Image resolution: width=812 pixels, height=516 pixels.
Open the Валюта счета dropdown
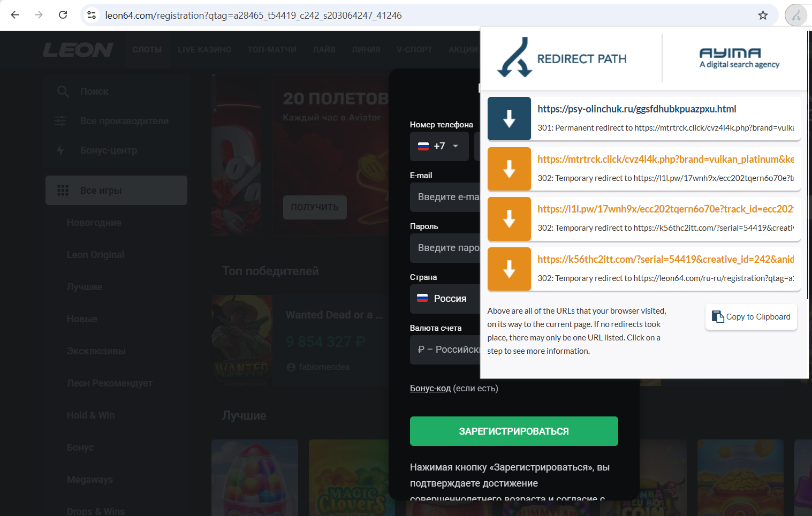click(445, 350)
